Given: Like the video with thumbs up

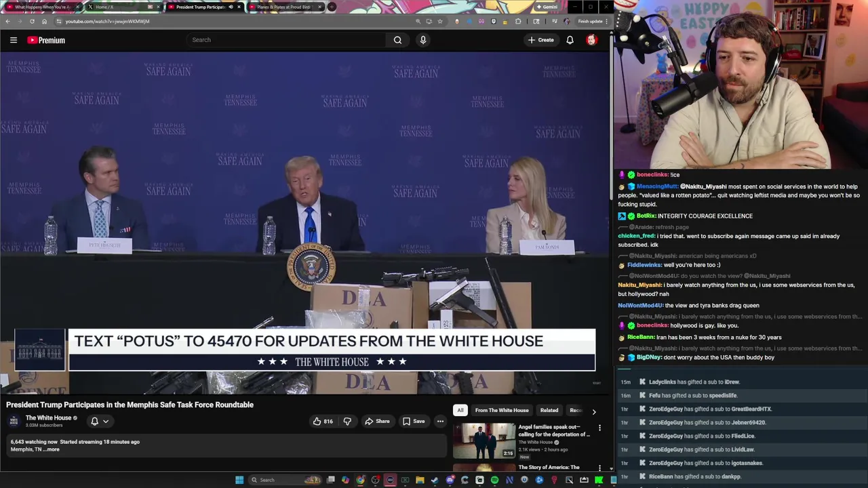Looking at the screenshot, I should coord(322,421).
